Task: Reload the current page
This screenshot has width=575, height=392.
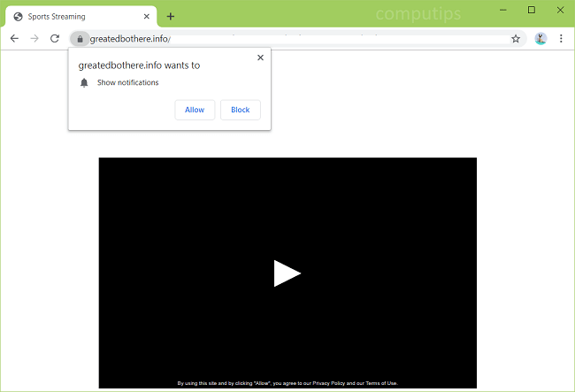Action: pos(55,39)
